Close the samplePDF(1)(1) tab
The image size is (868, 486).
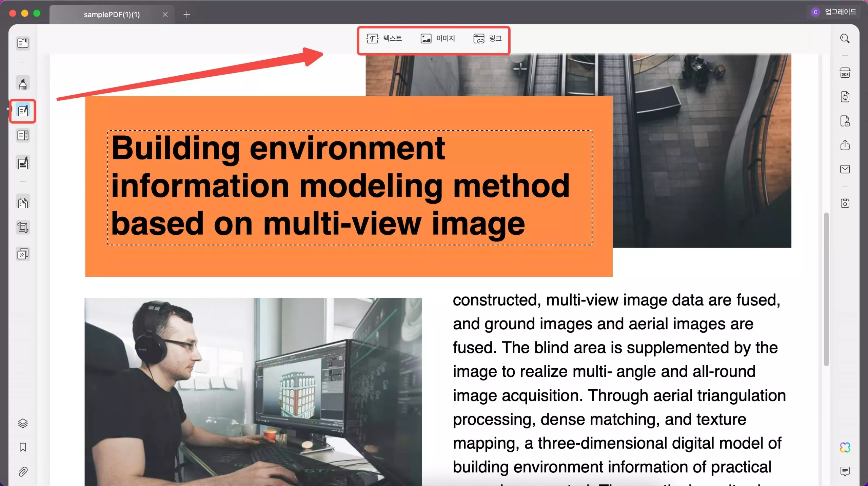tap(165, 15)
